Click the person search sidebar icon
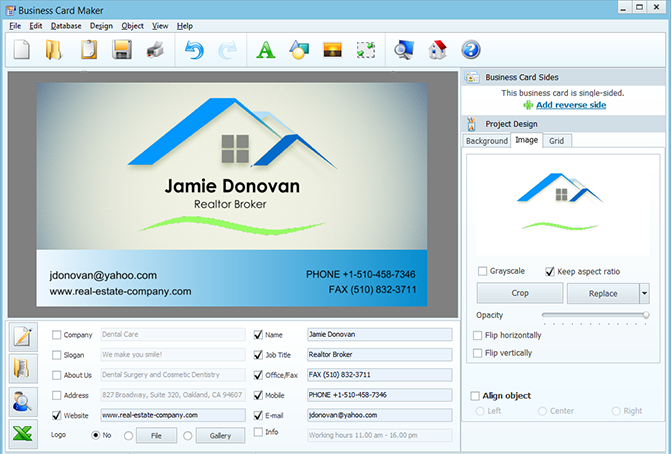The image size is (671, 454). [23, 402]
